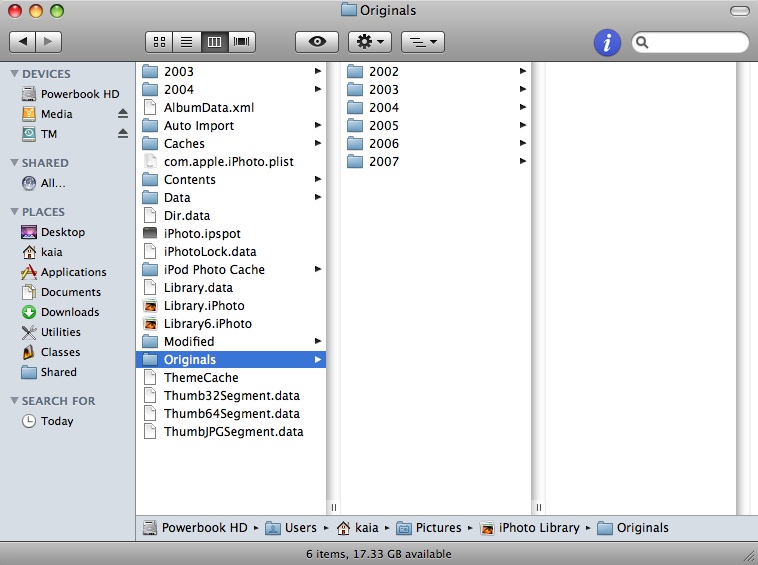Expand the Caches folder arrow
The height and width of the screenshot is (565, 758).
coord(318,143)
